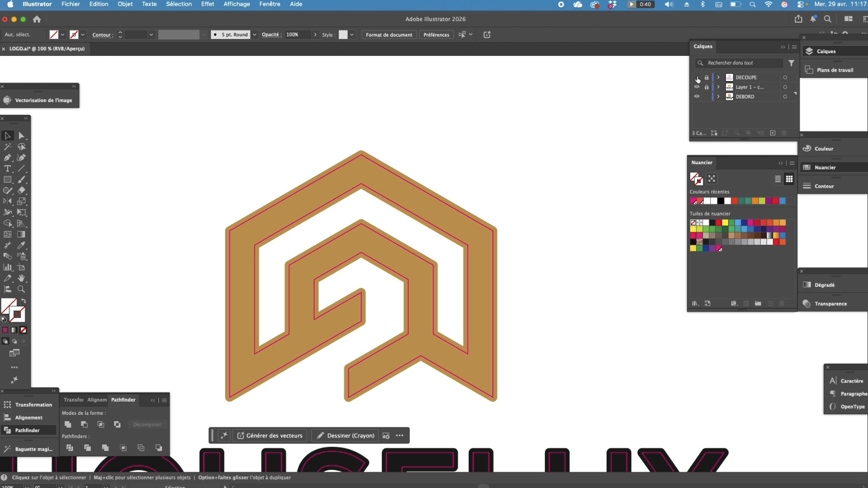Click the filter icon in the Calques panel
This screenshot has width=868, height=488.
click(x=791, y=63)
